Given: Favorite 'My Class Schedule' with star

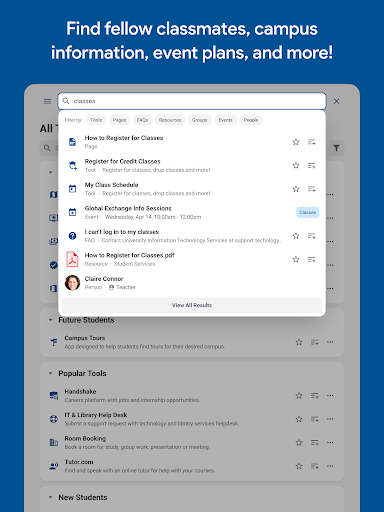Looking at the screenshot, I should coord(296,189).
